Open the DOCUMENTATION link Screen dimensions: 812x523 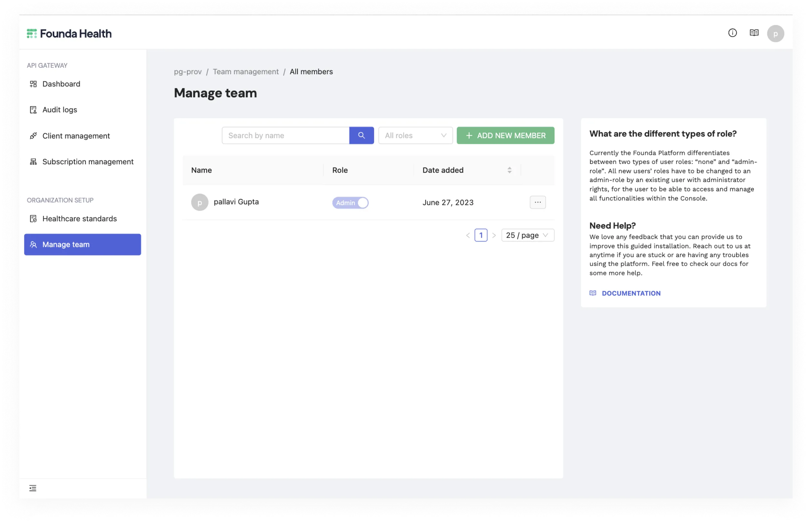click(x=631, y=293)
